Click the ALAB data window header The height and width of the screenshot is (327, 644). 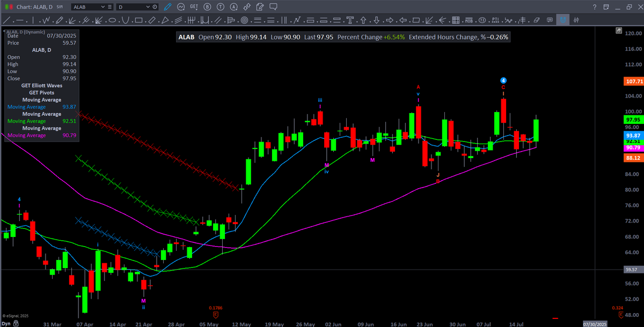[42, 49]
